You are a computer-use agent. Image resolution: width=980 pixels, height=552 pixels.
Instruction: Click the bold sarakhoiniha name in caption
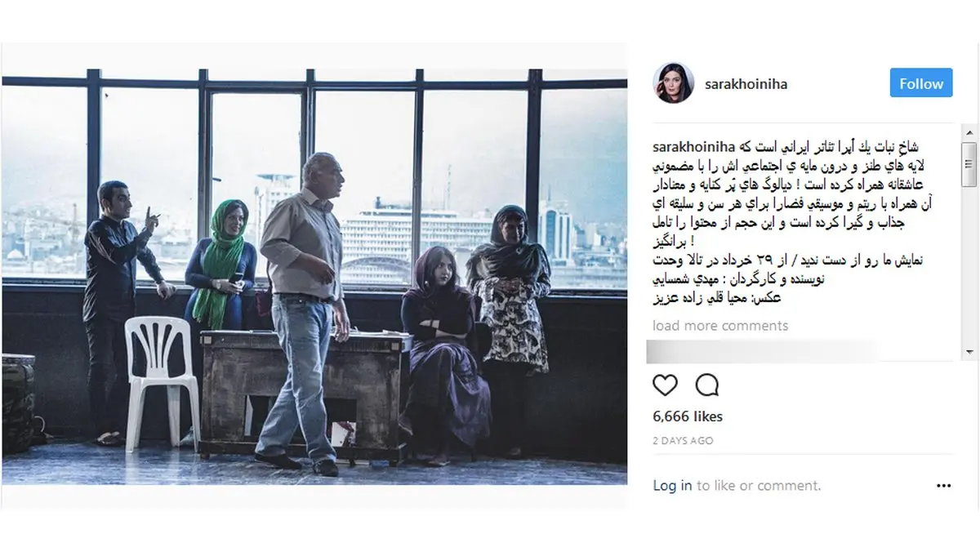pos(694,147)
